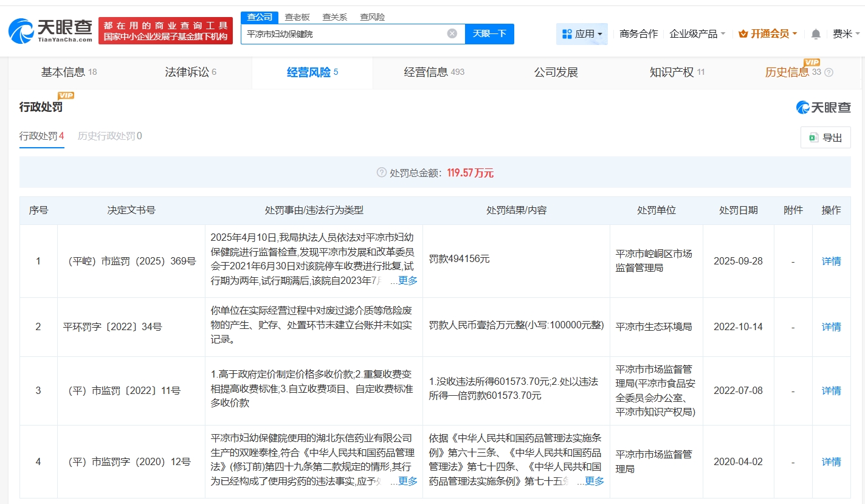This screenshot has width=865, height=504.
Task: Click the 天眼一下 search button
Action: click(489, 33)
